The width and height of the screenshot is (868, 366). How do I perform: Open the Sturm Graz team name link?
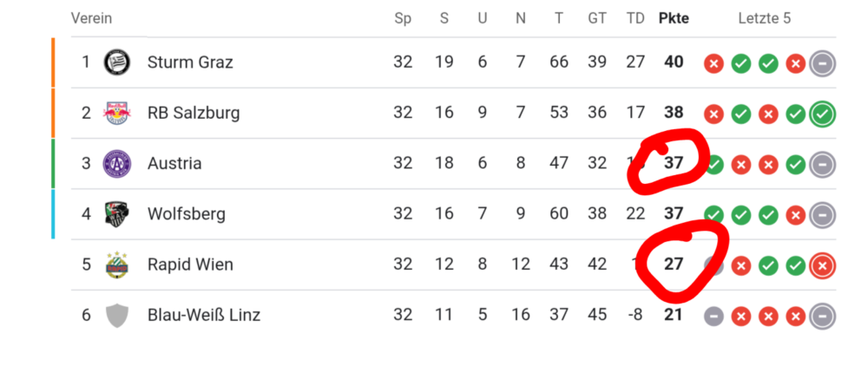(x=190, y=62)
